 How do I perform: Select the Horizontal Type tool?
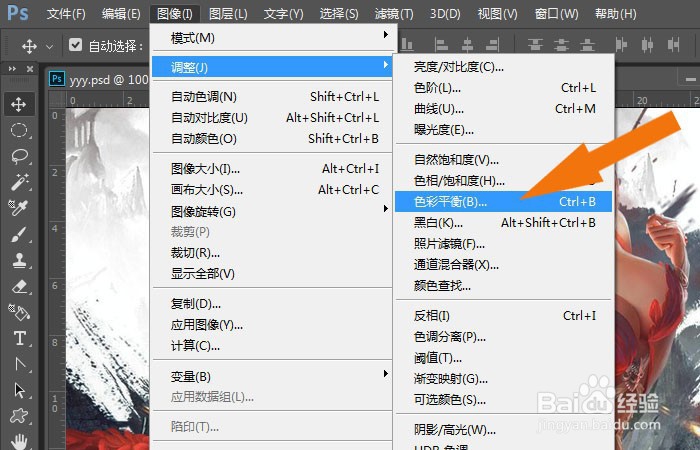[x=18, y=338]
